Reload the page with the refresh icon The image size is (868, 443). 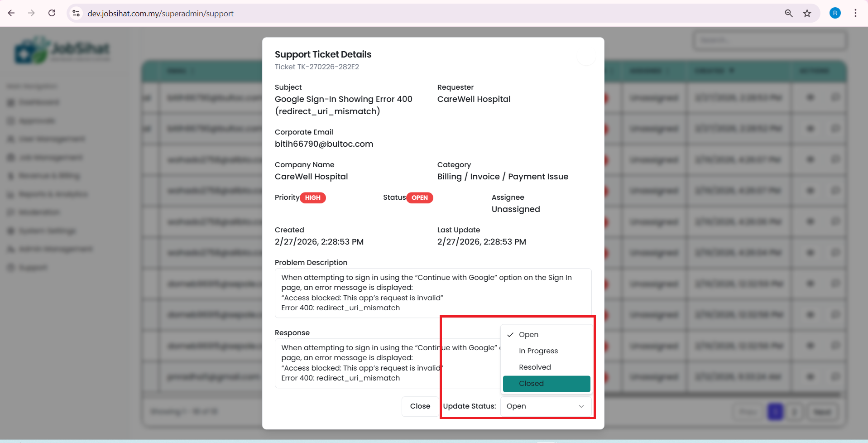click(52, 13)
